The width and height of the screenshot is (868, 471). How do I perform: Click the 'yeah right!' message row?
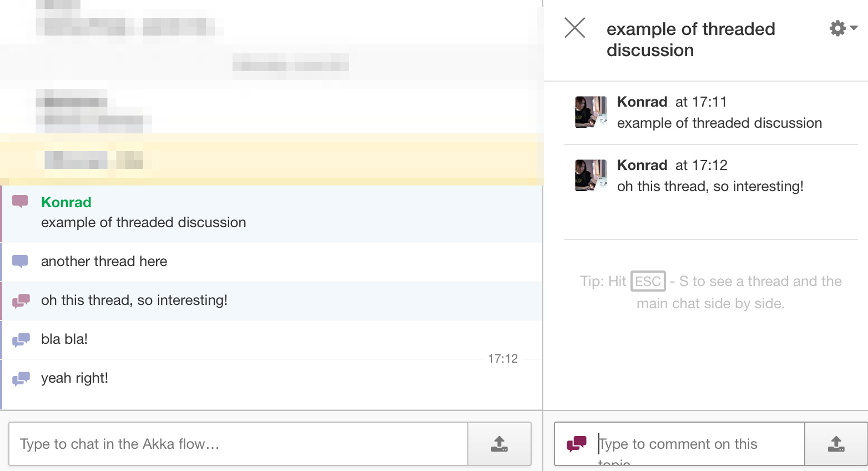(x=74, y=378)
